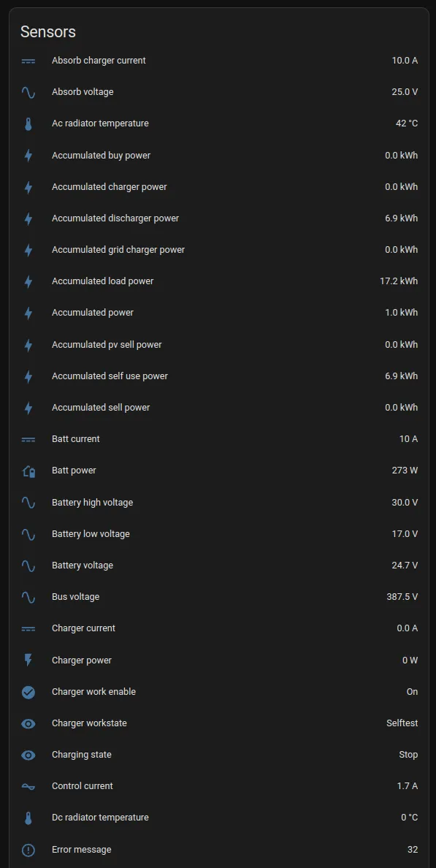Click the Ac radiator temperature thermometer icon

pos(28,124)
